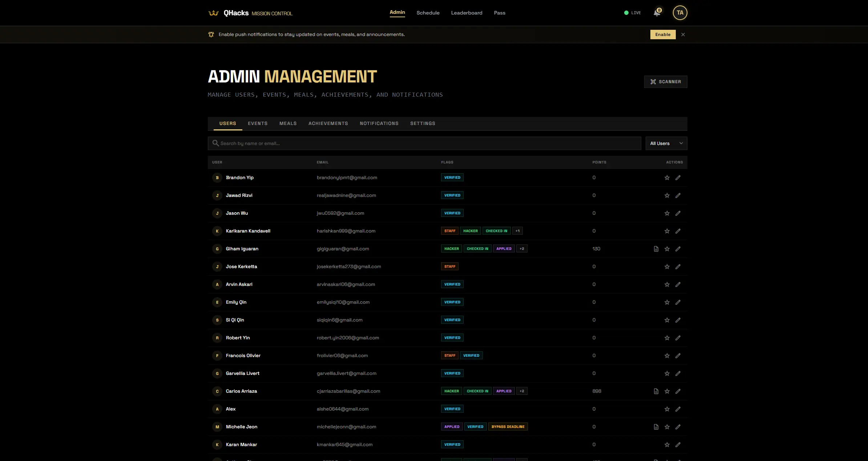Edit Michelle Jeon's record via pencil icon

click(678, 427)
